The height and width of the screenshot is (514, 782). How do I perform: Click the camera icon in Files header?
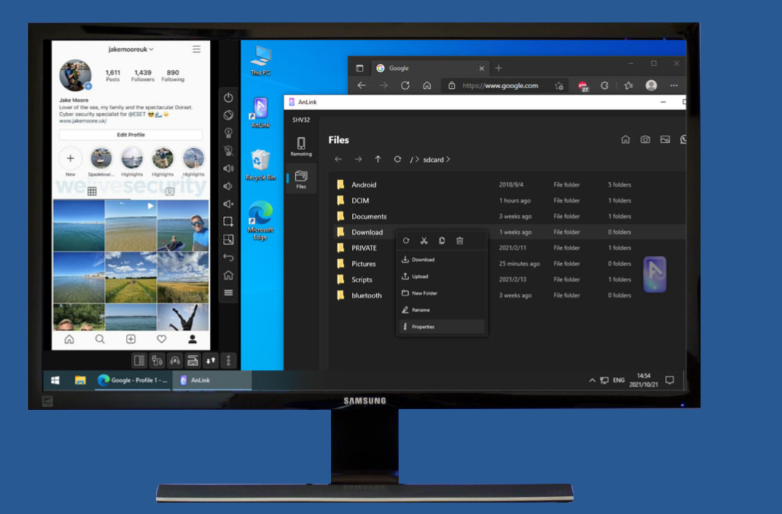[645, 140]
